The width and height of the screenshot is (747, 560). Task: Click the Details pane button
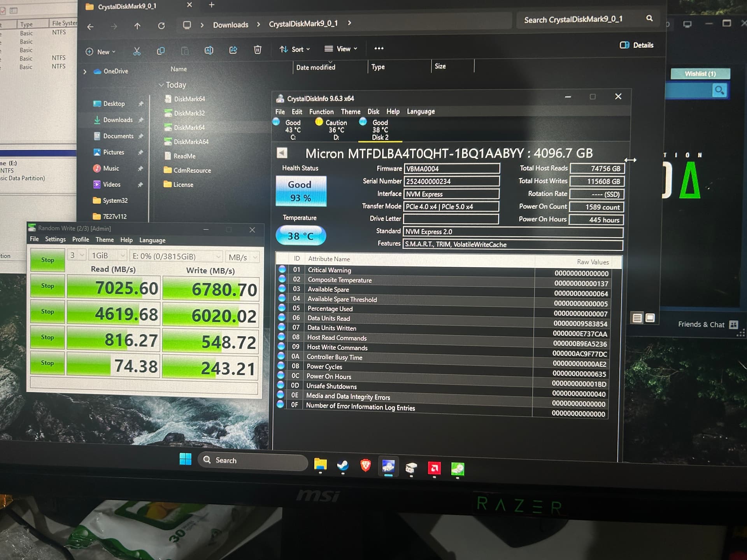637,45
